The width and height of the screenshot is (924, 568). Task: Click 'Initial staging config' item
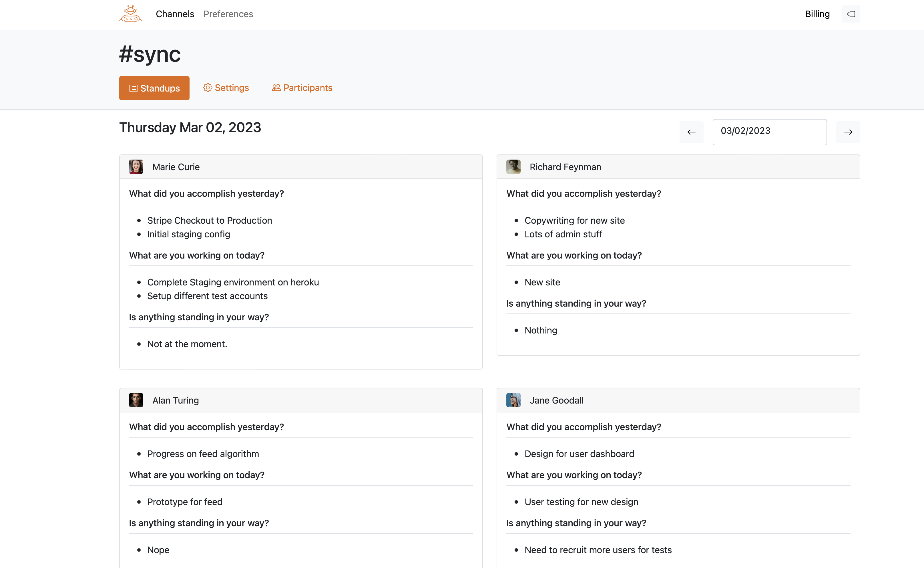pos(188,234)
